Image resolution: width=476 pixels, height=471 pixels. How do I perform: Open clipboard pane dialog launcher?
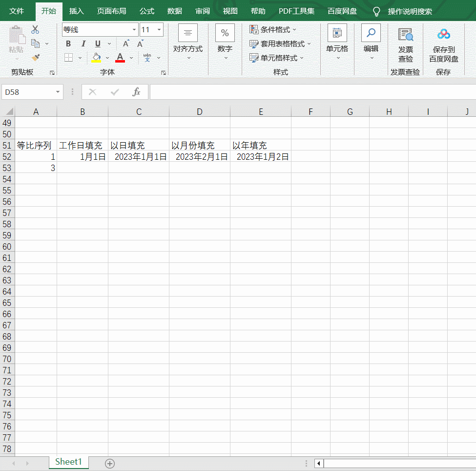[52, 73]
